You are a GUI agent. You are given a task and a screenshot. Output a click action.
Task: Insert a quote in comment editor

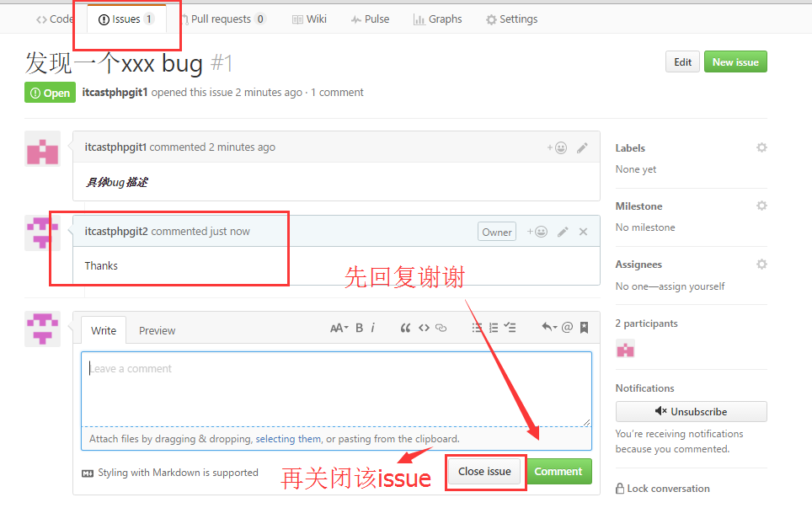click(405, 328)
